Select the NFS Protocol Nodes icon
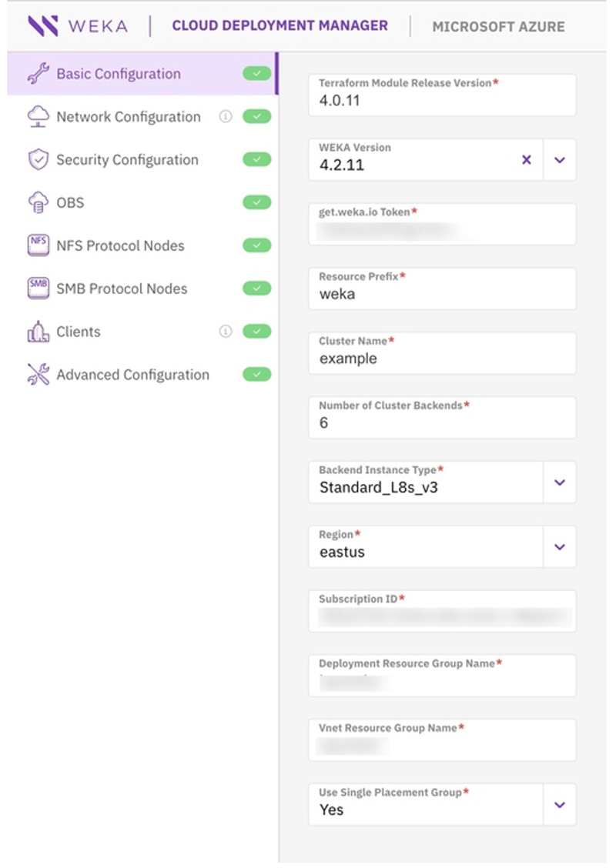The width and height of the screenshot is (616, 868). pos(37,245)
